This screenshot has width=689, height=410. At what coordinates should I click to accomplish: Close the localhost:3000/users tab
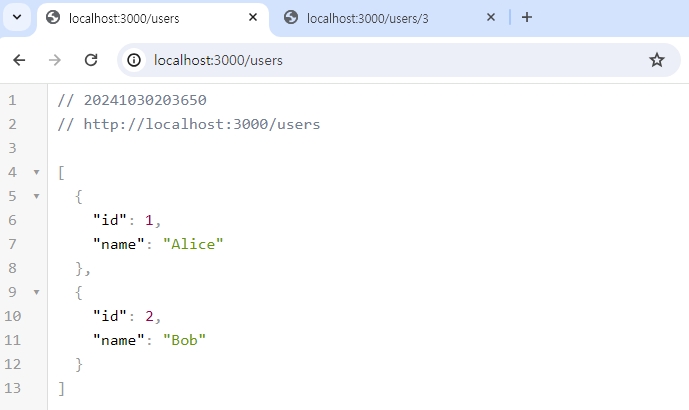pyautogui.click(x=253, y=17)
